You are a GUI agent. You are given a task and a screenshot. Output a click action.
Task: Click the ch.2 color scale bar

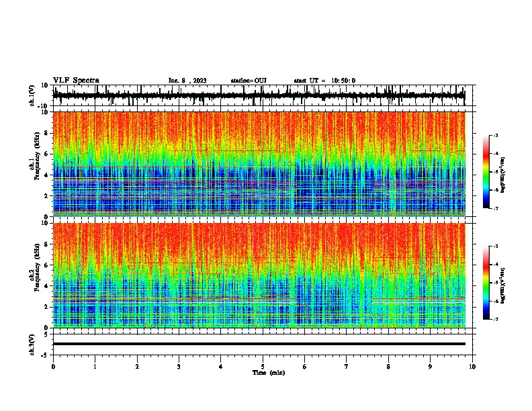[486, 283]
